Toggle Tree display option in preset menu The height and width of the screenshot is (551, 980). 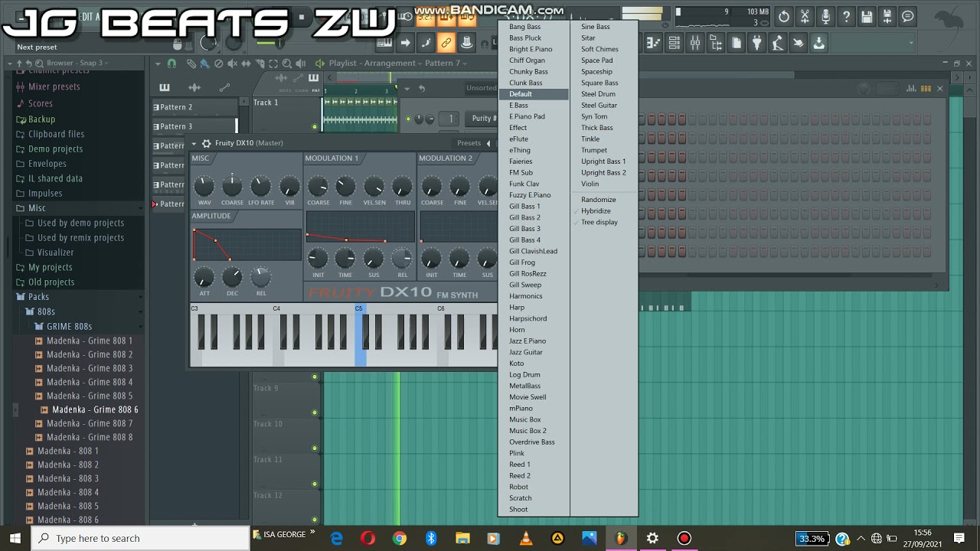point(599,222)
